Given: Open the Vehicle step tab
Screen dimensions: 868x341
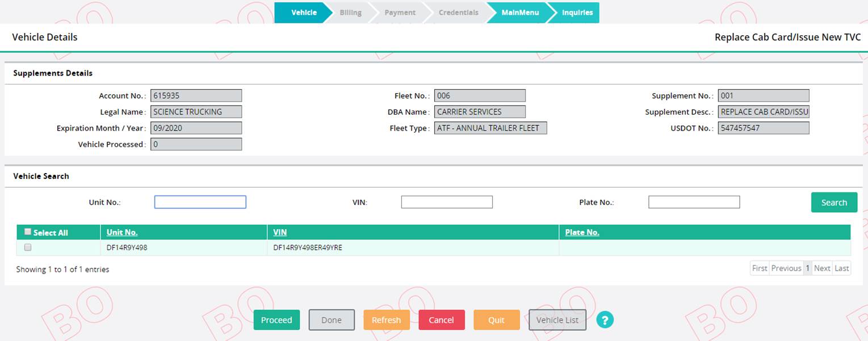Looking at the screenshot, I should [x=303, y=12].
